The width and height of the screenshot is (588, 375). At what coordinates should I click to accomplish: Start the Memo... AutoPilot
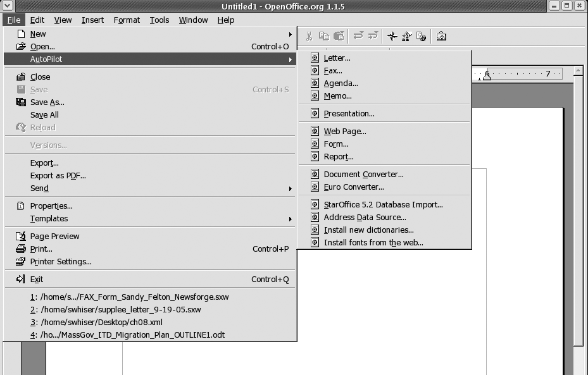pos(384,96)
